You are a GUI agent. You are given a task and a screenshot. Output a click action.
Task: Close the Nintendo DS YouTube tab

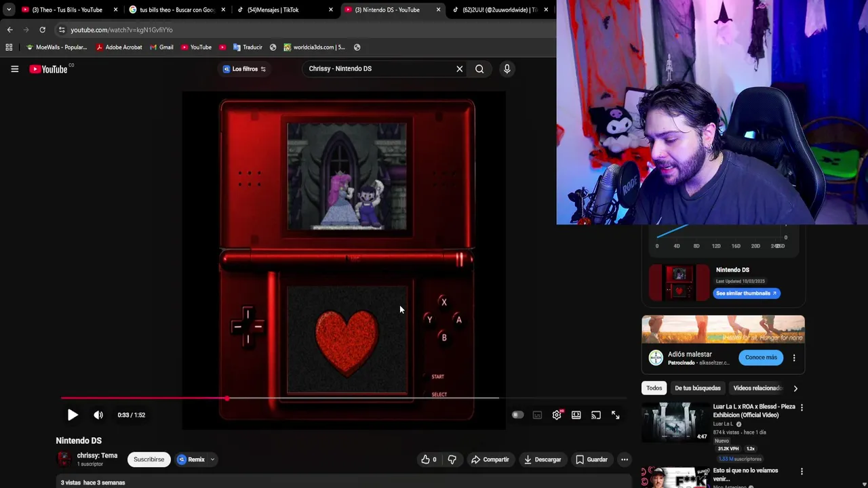(438, 9)
